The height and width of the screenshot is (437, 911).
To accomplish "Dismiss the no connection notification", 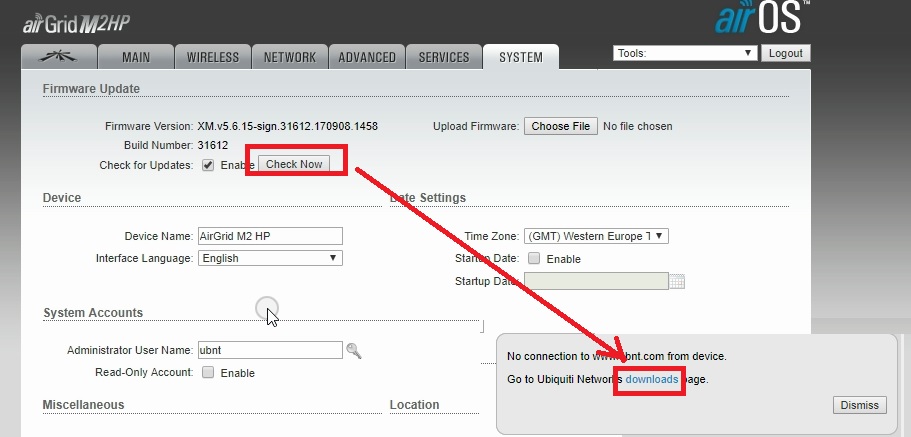I will point(859,405).
